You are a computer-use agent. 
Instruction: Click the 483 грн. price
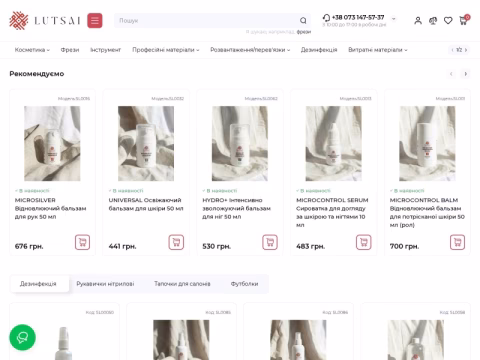coord(310,246)
